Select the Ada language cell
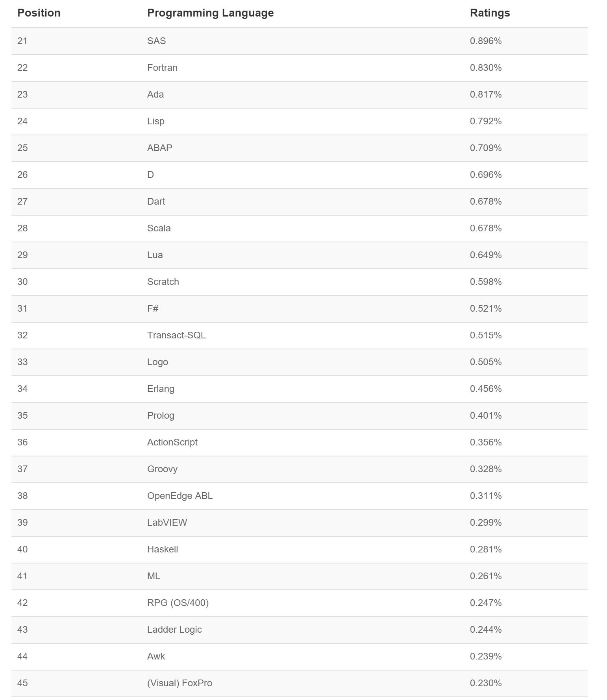 tap(155, 94)
